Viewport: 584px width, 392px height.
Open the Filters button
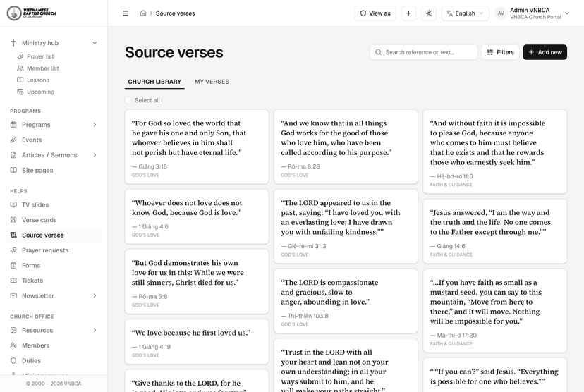tap(500, 52)
